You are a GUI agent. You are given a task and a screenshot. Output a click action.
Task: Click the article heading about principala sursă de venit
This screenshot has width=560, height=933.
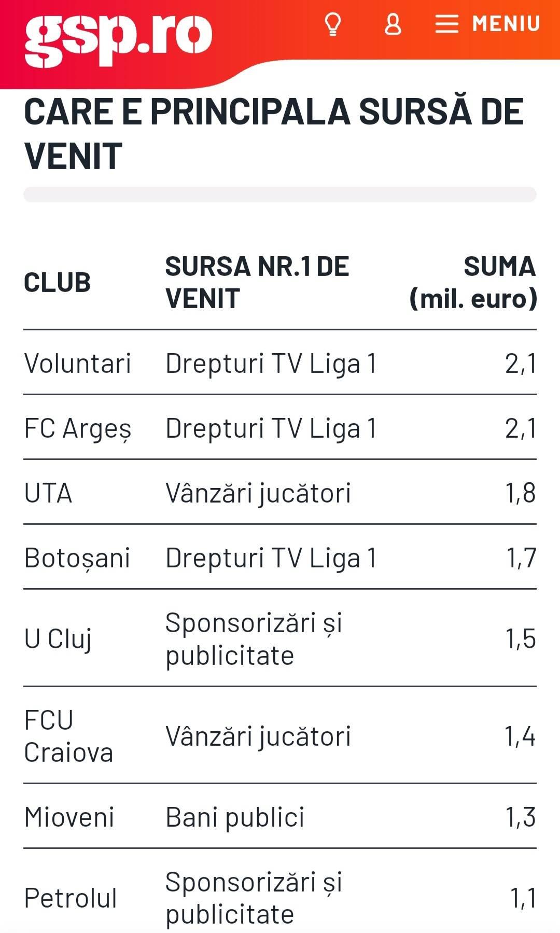[274, 133]
